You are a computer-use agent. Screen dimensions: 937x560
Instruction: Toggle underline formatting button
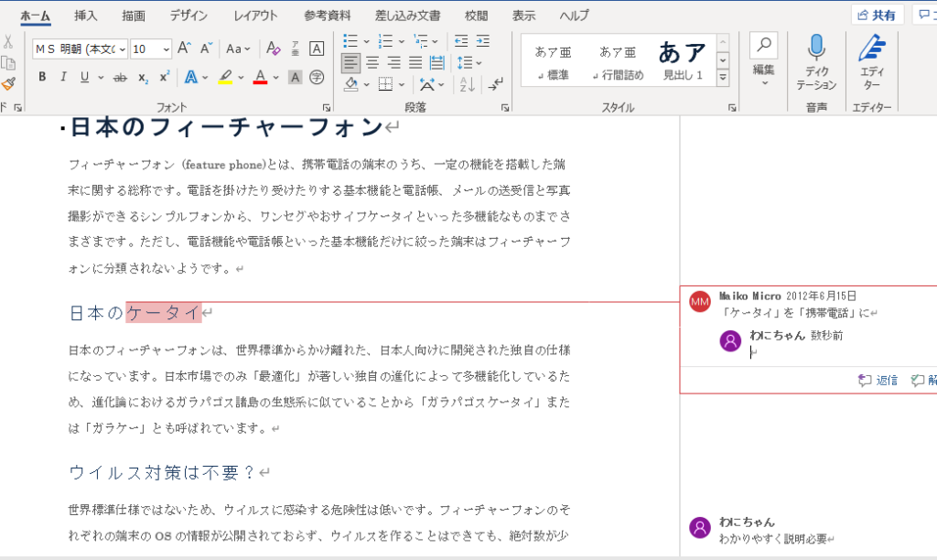85,77
